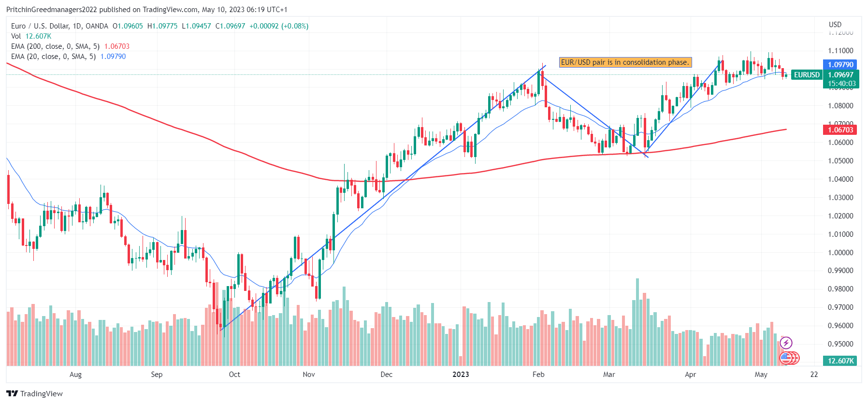Click the 22 date label on time axis
Viewport: 868px width, 404px height.
[x=814, y=375]
